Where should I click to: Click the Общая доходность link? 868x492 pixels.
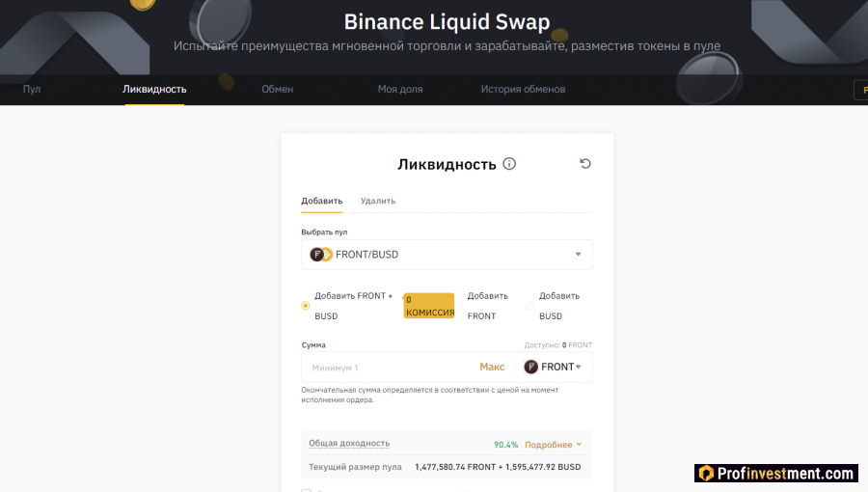tap(349, 444)
